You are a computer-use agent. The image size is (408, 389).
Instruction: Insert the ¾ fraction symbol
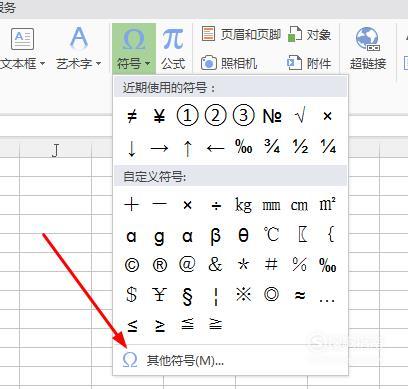point(272,146)
